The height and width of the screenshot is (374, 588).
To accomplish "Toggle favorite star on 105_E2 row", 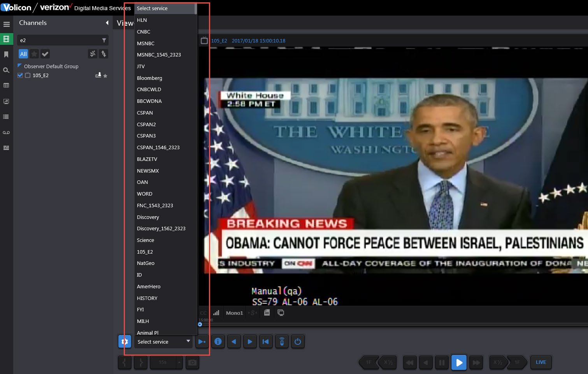I will tap(105, 76).
